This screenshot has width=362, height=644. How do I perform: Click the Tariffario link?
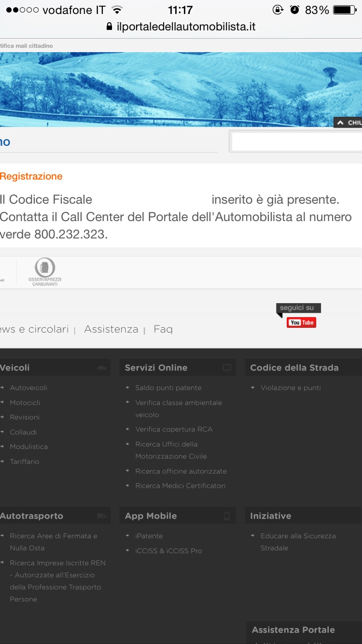click(x=25, y=462)
